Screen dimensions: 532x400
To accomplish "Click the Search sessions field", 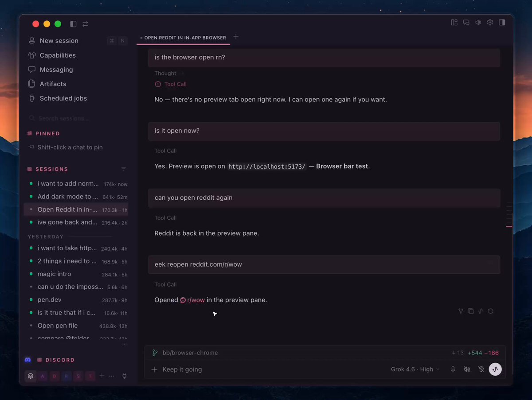I will click(x=77, y=118).
